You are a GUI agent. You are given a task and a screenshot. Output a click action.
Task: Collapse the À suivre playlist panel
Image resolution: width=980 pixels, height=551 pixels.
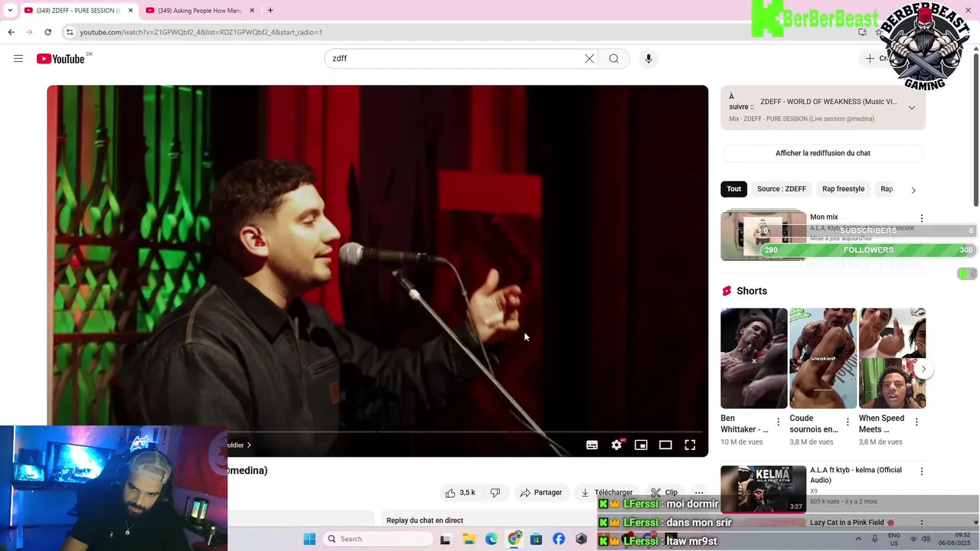[912, 108]
